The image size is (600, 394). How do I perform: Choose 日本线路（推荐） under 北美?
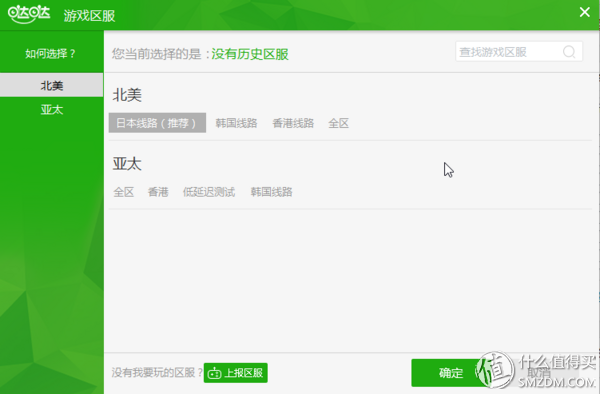point(157,123)
